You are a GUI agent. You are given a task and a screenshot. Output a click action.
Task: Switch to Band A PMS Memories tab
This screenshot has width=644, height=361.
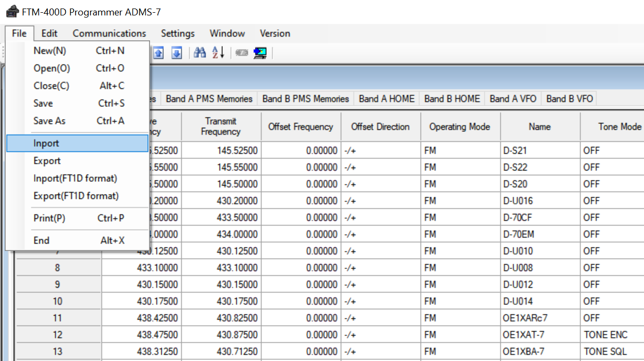209,98
